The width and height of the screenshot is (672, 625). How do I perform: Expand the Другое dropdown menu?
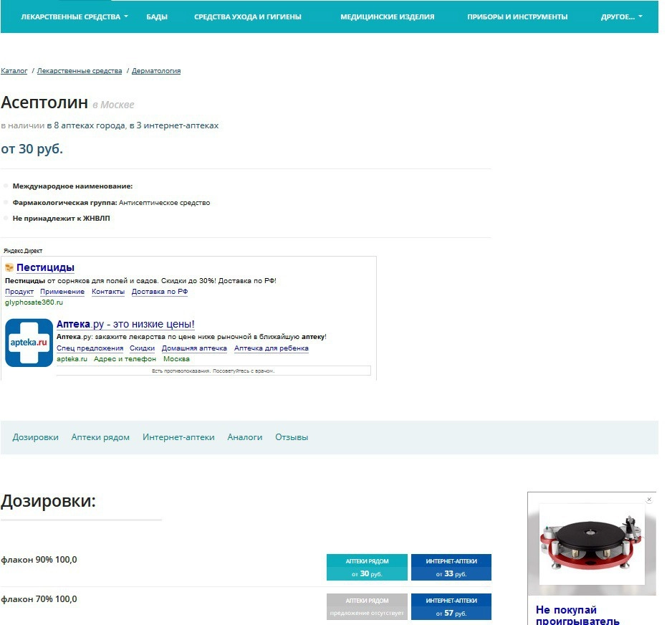[621, 16]
